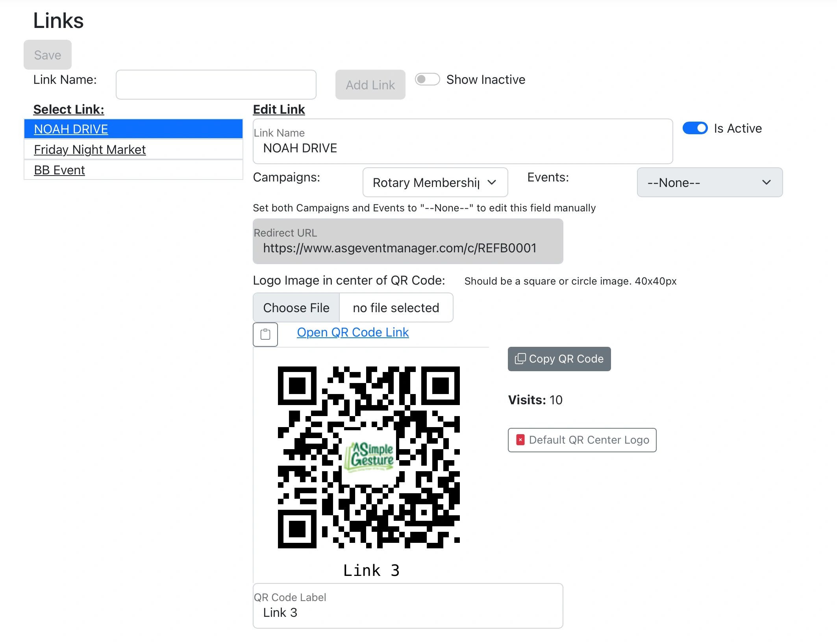This screenshot has height=644, width=837.
Task: Expand the Events dropdown showing --None--
Action: [x=709, y=183]
